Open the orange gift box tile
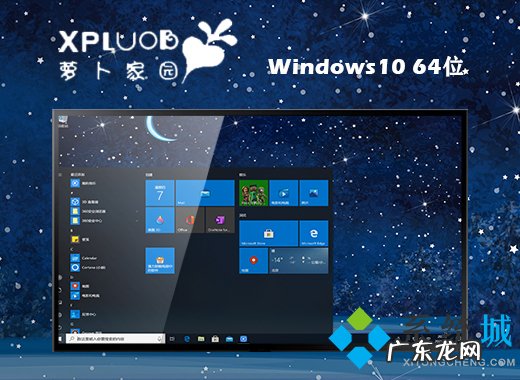The height and width of the screenshot is (380, 520). coord(160,261)
